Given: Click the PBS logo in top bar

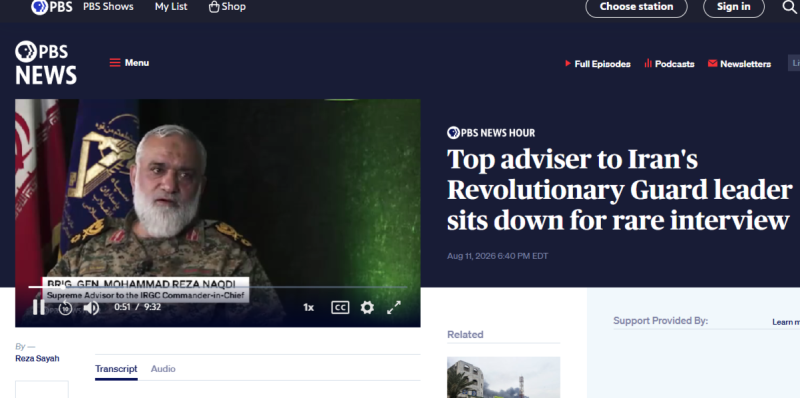Looking at the screenshot, I should [52, 7].
